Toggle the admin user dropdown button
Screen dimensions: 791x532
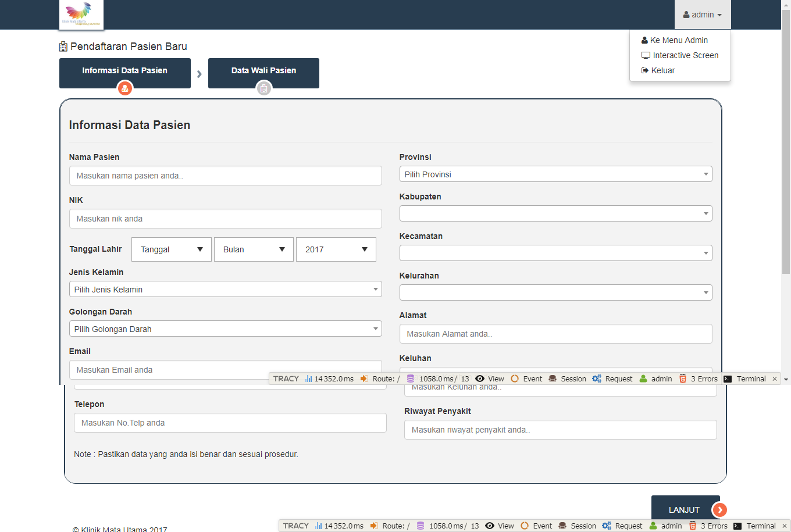point(702,15)
